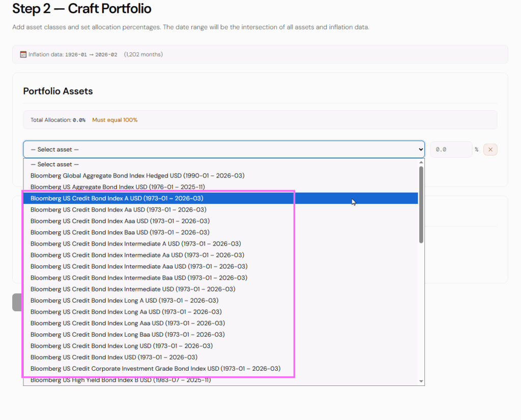Viewport: 521px width, 420px height.
Task: Choose Bloomberg US Credit Bond Index Aaa USD
Action: [x=120, y=221]
